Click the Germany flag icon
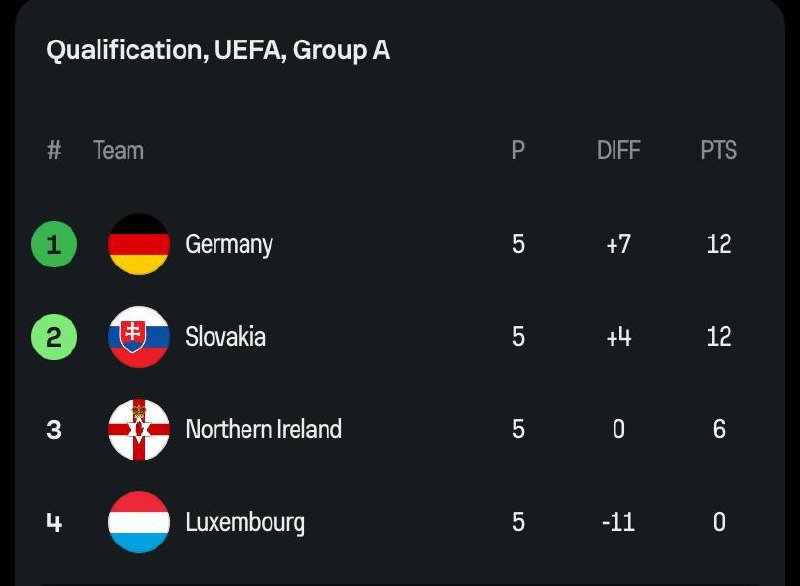The width and height of the screenshot is (800, 586). (139, 244)
